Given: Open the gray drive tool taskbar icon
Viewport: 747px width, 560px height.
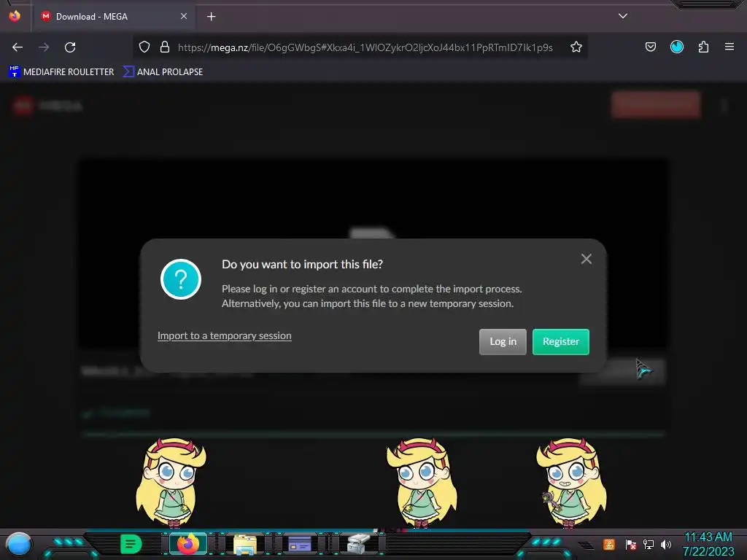Looking at the screenshot, I should click(357, 544).
